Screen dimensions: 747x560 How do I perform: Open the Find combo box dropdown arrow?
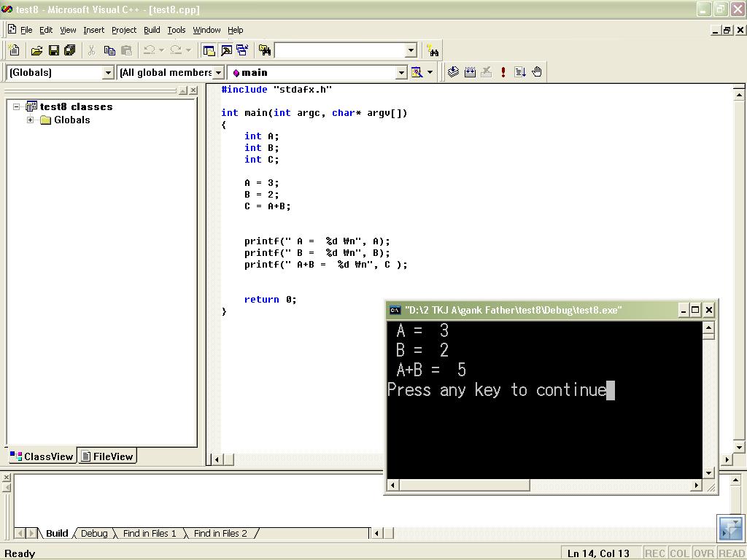(x=411, y=50)
